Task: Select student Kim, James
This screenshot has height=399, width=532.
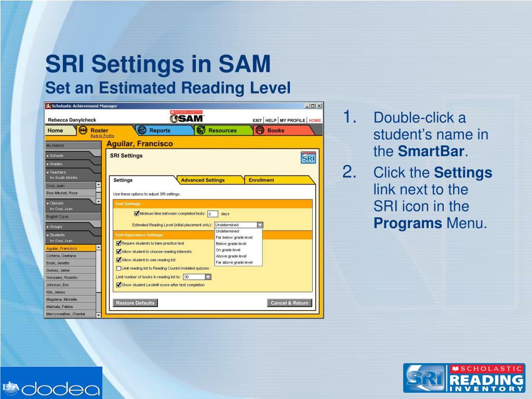Action: [x=70, y=292]
